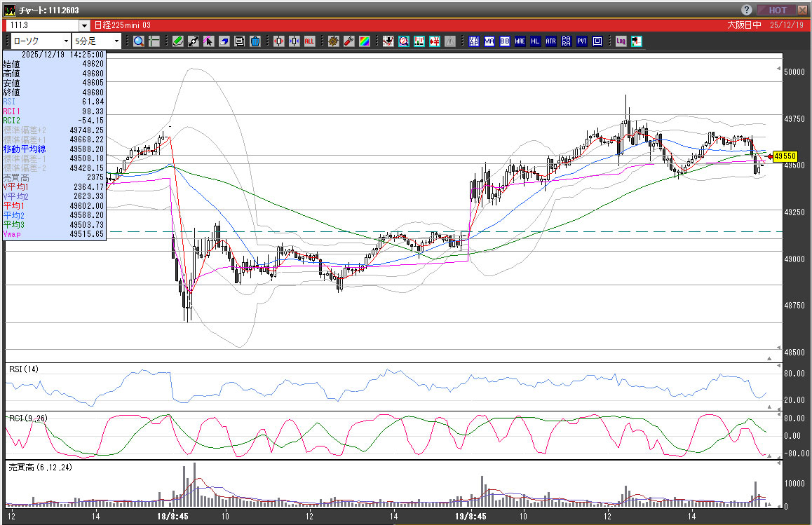
Task: Click the trash can delete icon
Action: [255, 41]
